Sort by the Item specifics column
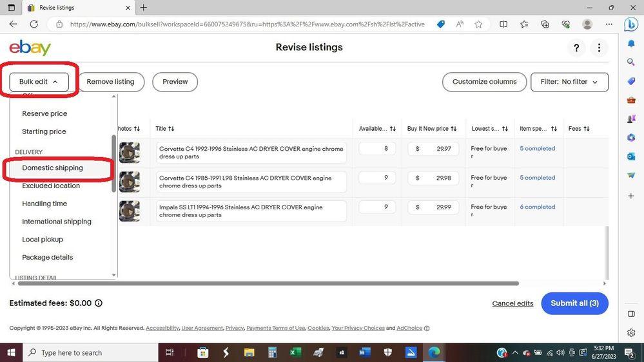 [554, 129]
